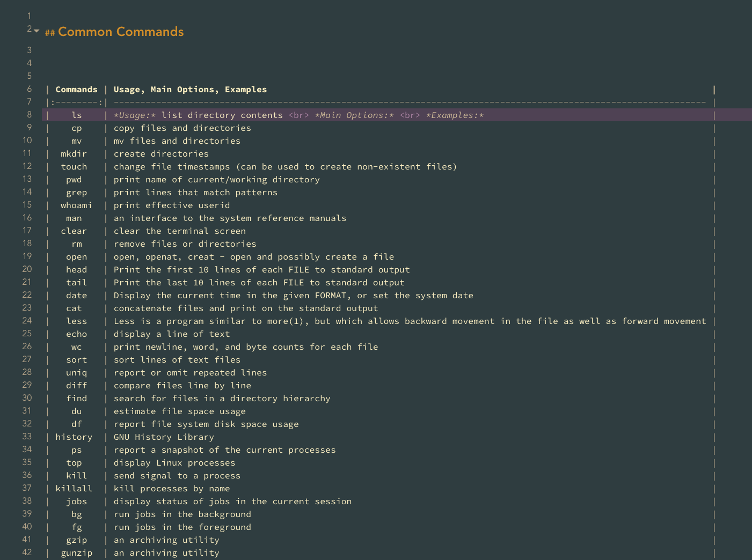The width and height of the screenshot is (752, 560).
Task: Click "copy files and directories" text
Action: point(182,128)
